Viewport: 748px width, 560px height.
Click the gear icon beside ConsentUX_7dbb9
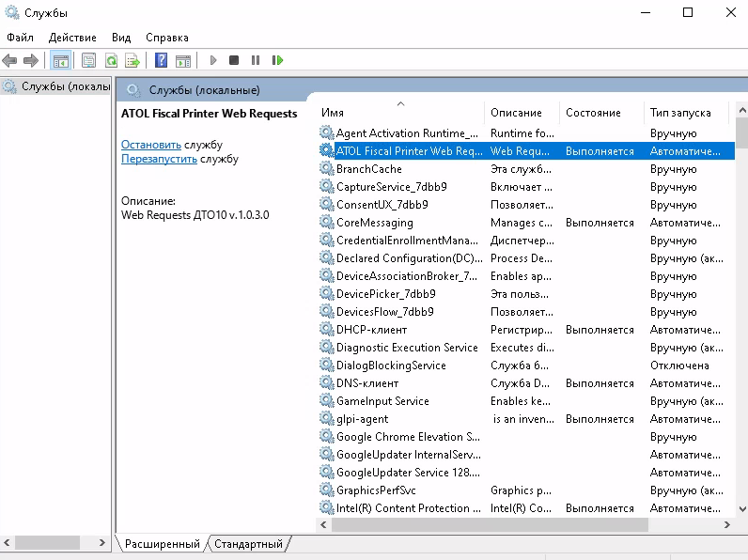[x=326, y=204]
